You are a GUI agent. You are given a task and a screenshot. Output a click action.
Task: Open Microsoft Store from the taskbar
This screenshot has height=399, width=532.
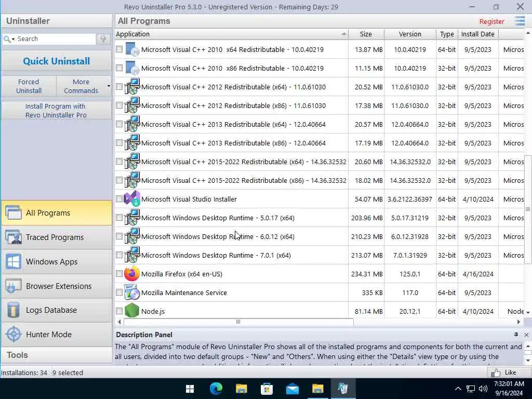pos(267,389)
